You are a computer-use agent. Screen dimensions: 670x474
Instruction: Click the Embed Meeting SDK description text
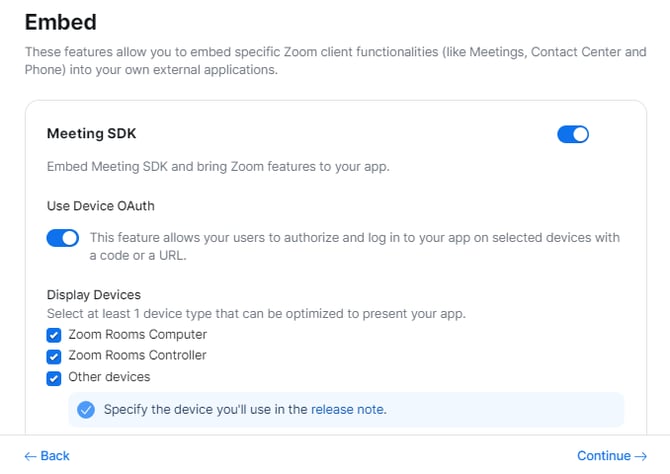tap(218, 166)
